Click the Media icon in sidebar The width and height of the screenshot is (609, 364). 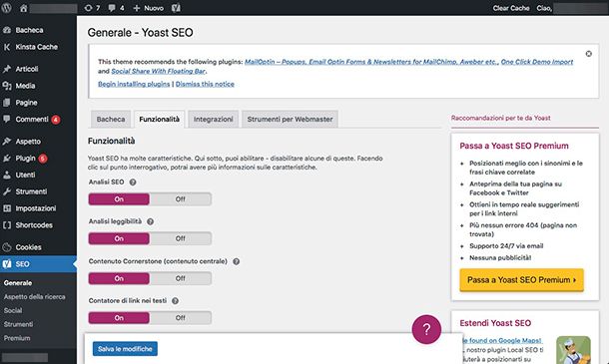pos(7,86)
